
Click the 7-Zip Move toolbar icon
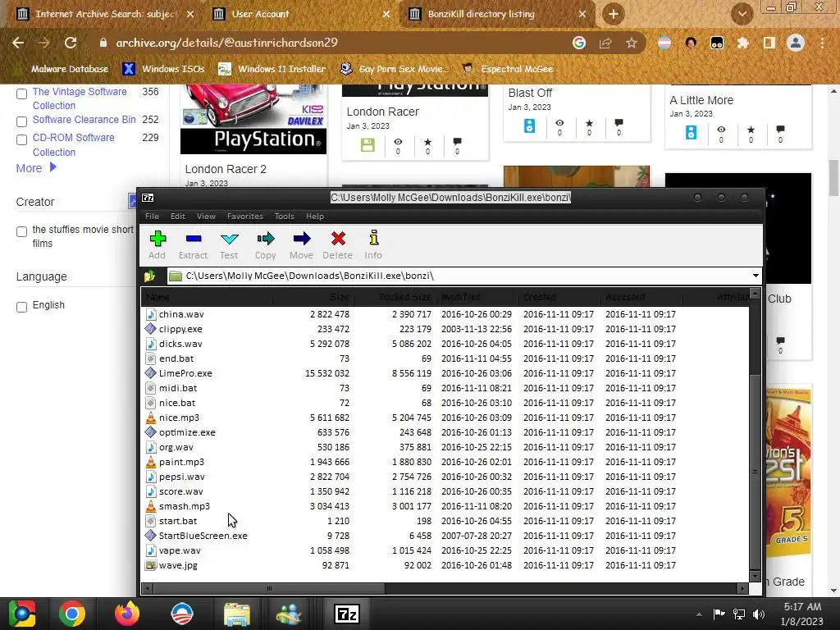(x=302, y=239)
